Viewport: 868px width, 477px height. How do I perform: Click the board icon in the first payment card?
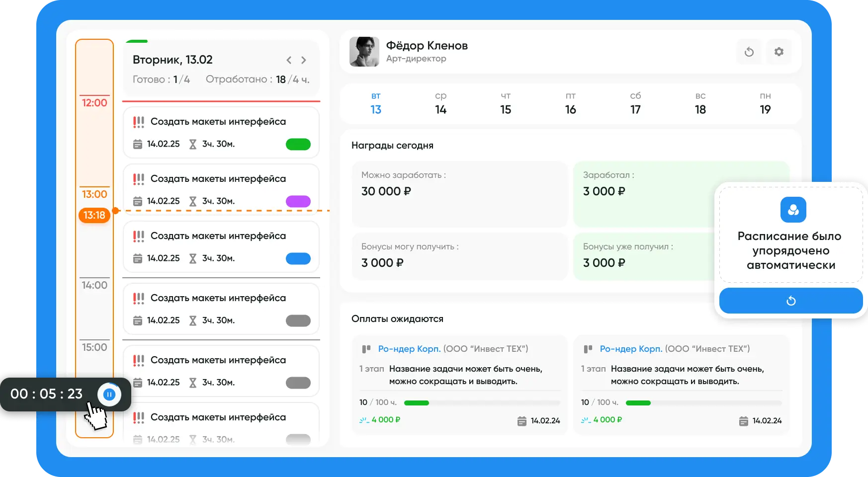366,349
